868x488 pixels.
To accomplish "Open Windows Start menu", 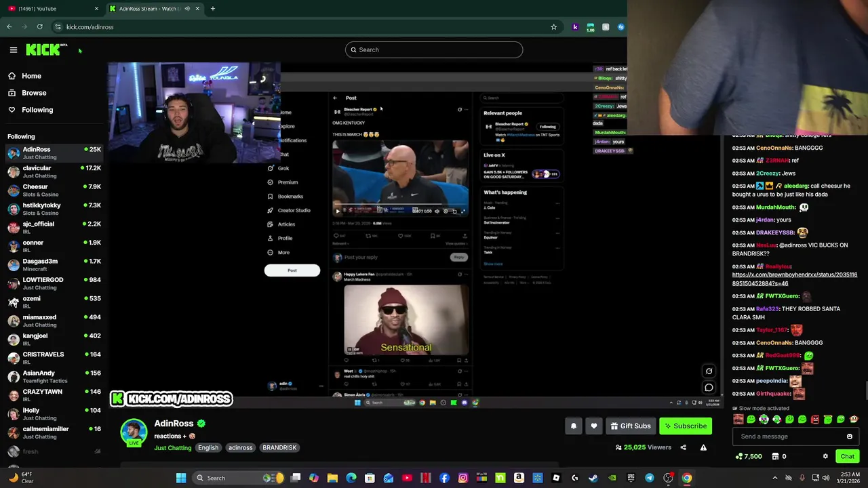I will [181, 478].
